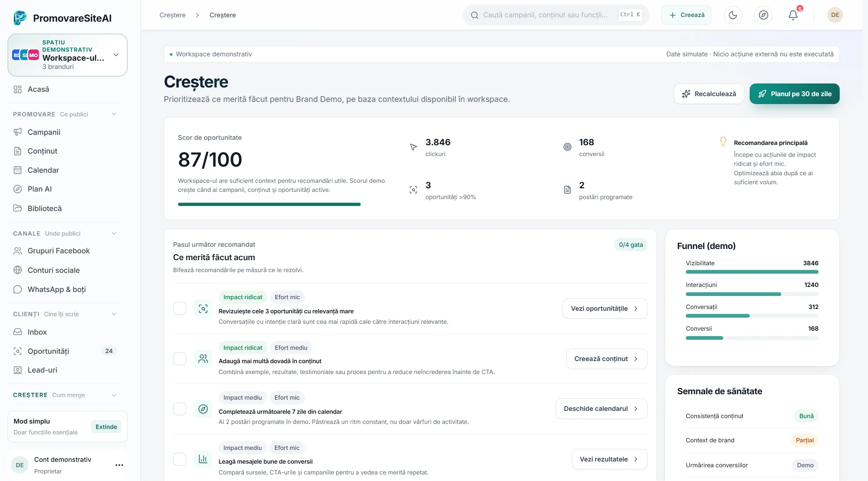Open the compass explore icon in header

763,15
